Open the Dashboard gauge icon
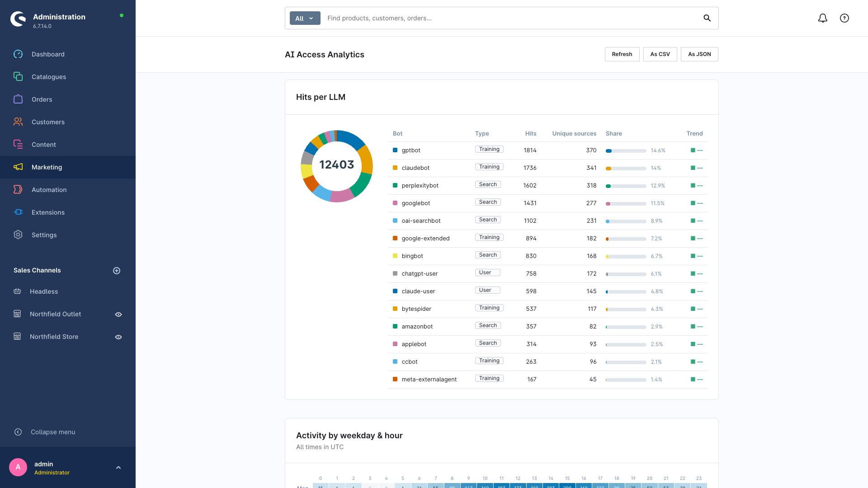Viewport: 868px width, 488px height. tap(18, 54)
